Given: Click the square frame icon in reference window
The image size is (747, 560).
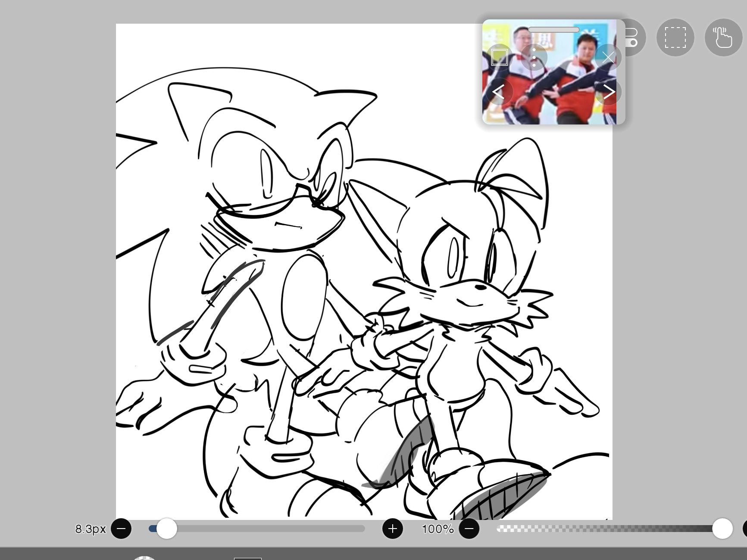Looking at the screenshot, I should (500, 57).
